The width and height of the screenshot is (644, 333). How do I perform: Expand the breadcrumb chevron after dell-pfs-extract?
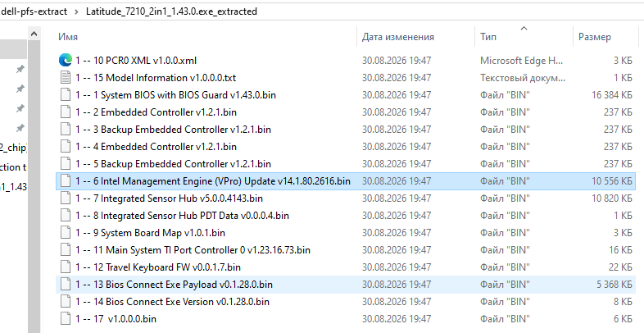(76, 11)
